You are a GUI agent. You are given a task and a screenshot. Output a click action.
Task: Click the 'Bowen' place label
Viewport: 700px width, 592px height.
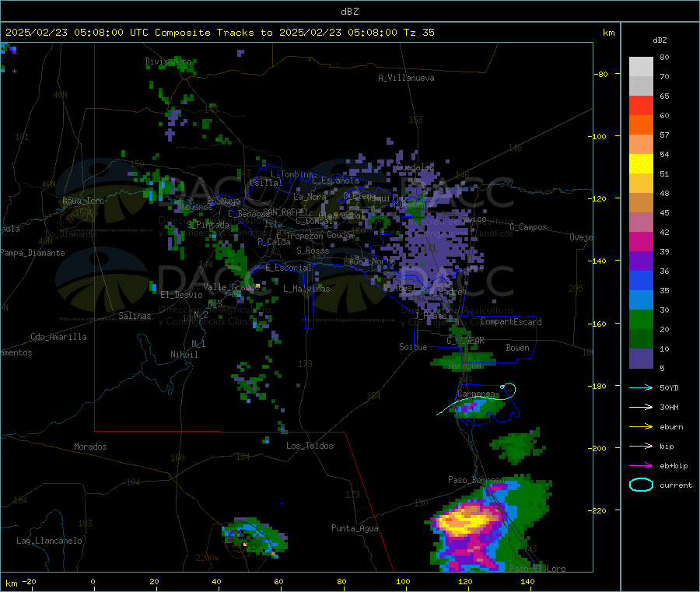tap(517, 347)
